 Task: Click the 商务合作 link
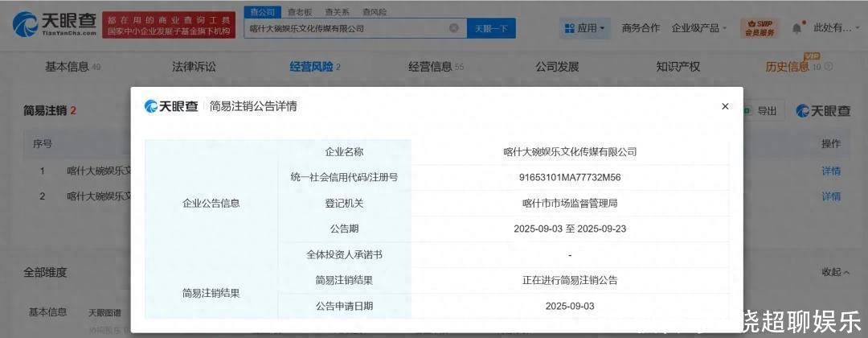[640, 28]
